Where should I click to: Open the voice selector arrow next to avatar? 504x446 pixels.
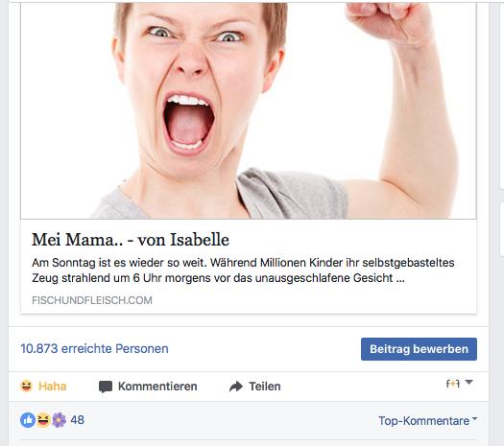[x=468, y=382]
